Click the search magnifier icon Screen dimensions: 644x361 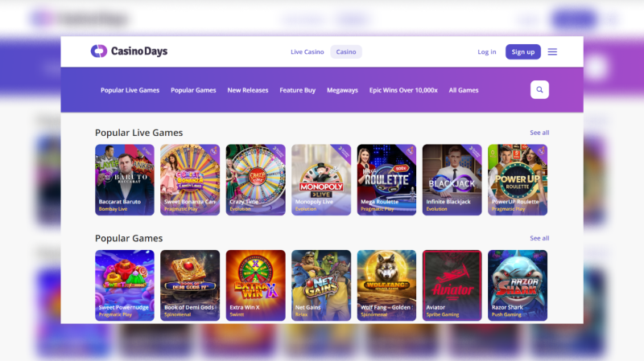[x=539, y=90]
